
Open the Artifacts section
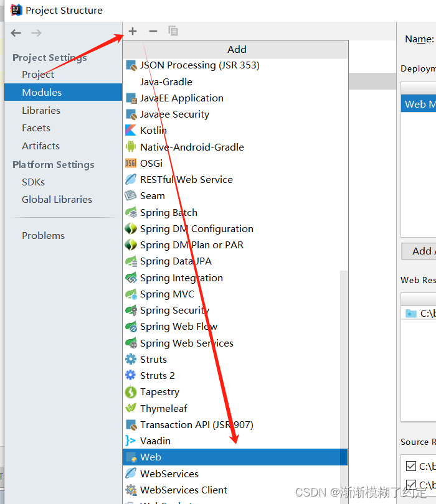point(40,146)
